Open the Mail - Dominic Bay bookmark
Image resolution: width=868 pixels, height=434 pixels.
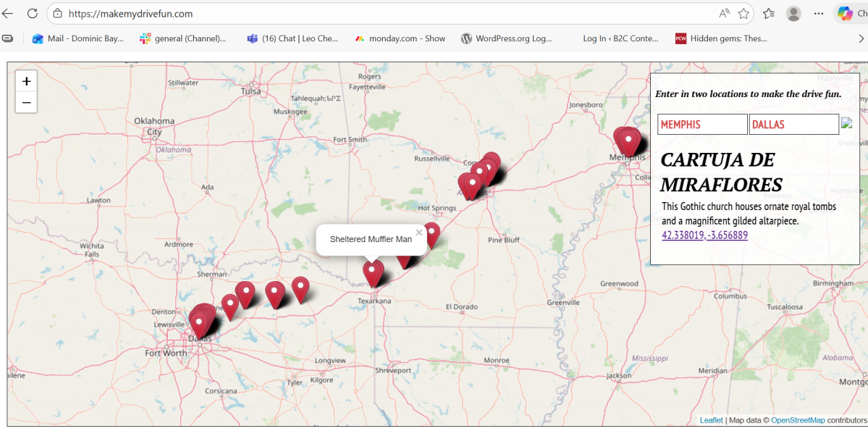(78, 38)
